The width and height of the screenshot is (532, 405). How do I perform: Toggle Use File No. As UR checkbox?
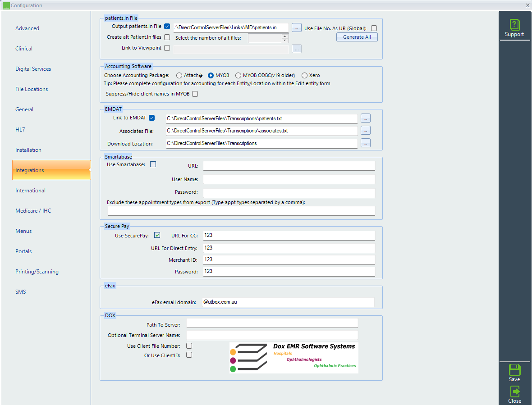click(374, 28)
